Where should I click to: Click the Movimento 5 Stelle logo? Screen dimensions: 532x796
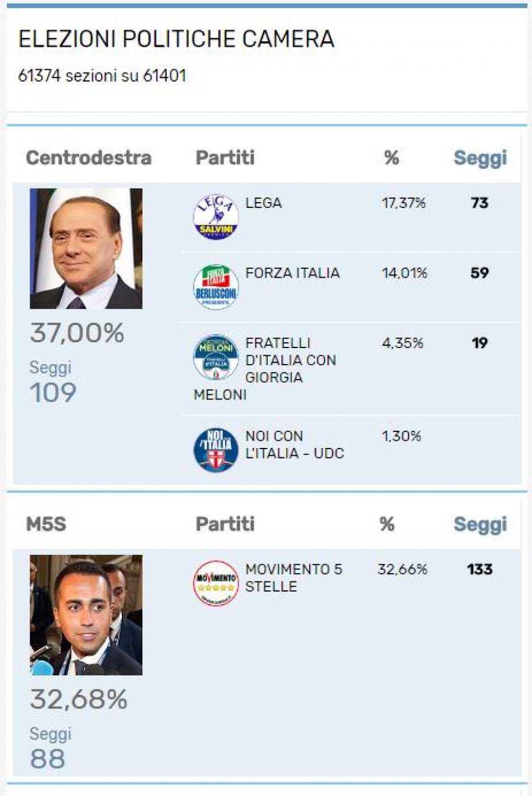[216, 583]
